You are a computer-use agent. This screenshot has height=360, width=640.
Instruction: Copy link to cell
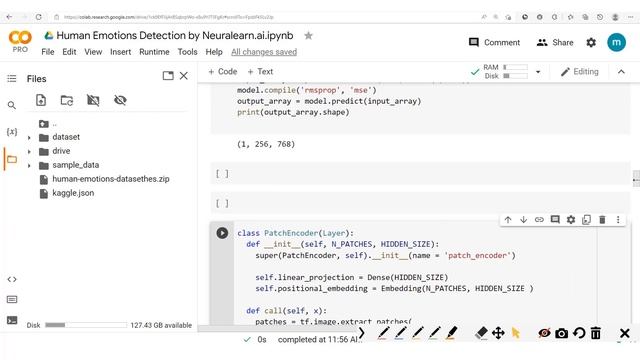539,220
